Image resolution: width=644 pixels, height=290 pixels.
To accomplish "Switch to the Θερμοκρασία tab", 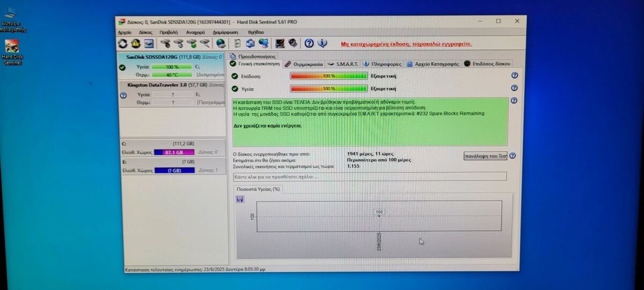I will click(304, 64).
